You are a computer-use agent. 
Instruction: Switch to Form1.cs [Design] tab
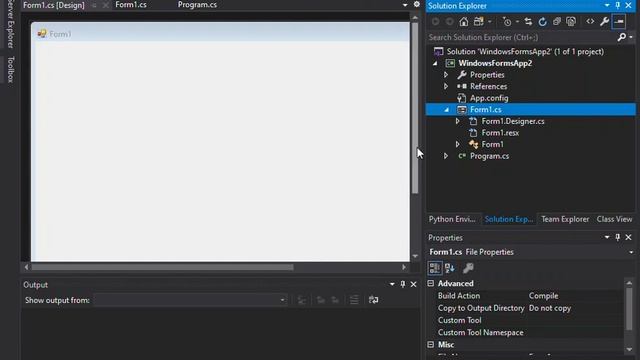click(x=54, y=5)
